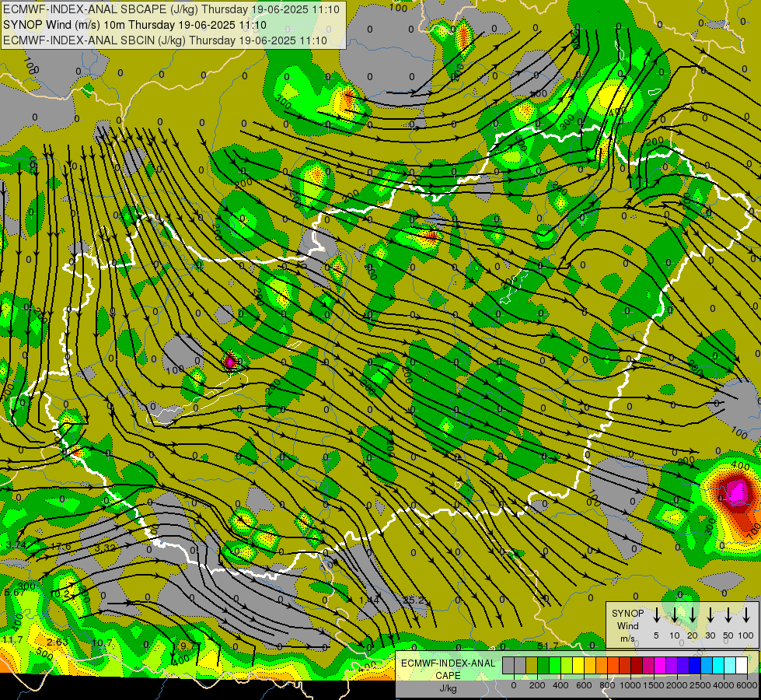
Task: Select the pure yellow CAPE legend swatch
Action: (578, 665)
